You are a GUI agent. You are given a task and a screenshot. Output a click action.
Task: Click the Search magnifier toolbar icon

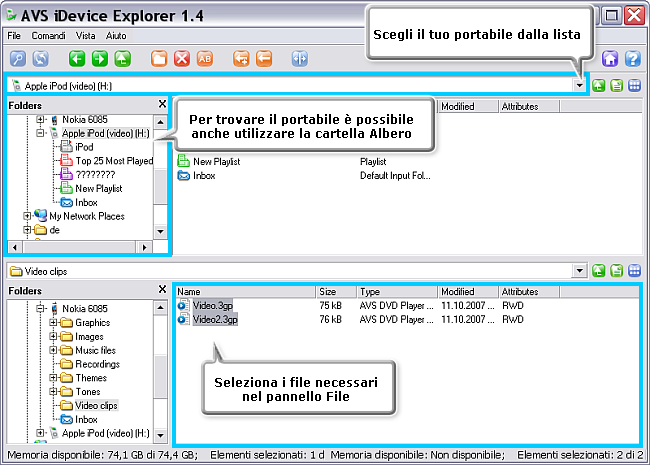(x=18, y=59)
